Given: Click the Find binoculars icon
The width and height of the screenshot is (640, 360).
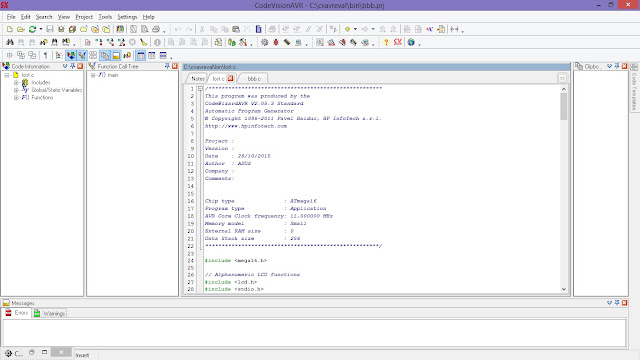Looking at the screenshot, I should [x=10, y=42].
